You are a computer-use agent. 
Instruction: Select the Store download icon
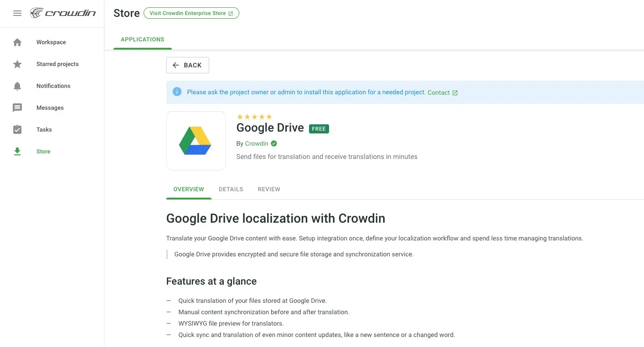click(x=17, y=151)
